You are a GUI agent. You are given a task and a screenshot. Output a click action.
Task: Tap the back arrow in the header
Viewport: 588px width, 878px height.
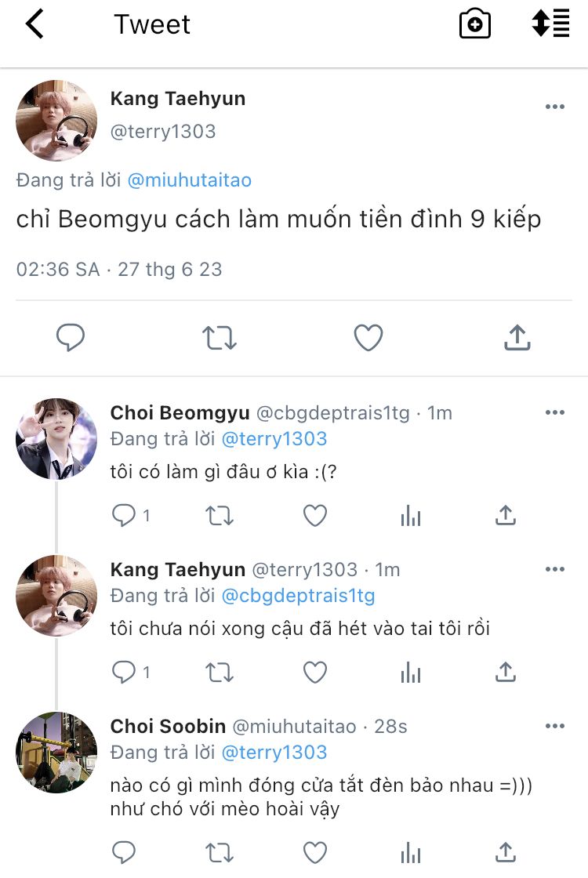(35, 24)
